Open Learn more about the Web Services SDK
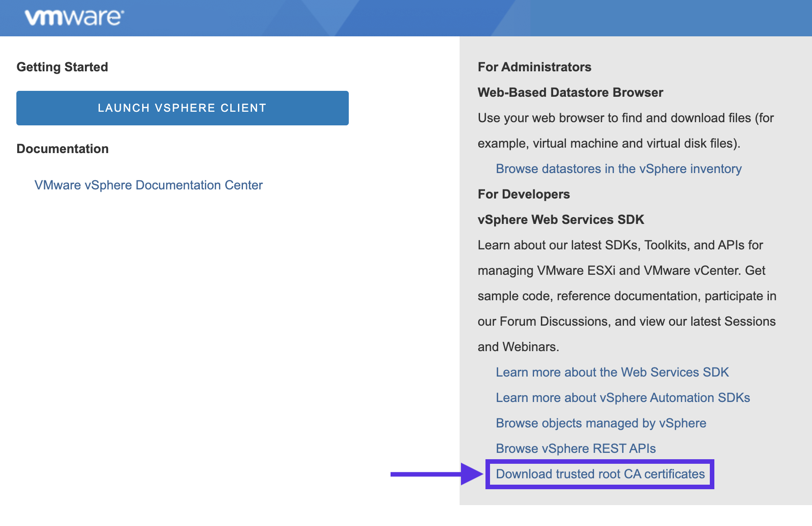 612,372
